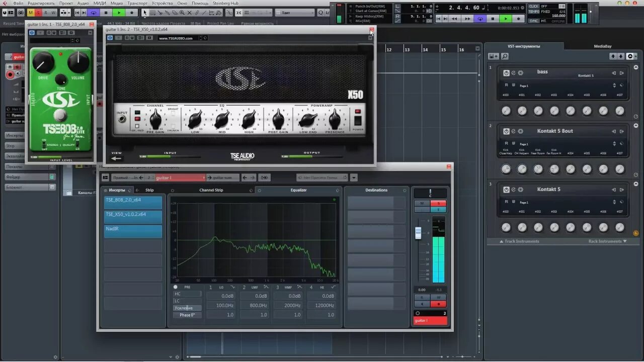Toggle global Write (W) automation button in toolbar
Screen dimensions: 644x362
tap(53, 13)
